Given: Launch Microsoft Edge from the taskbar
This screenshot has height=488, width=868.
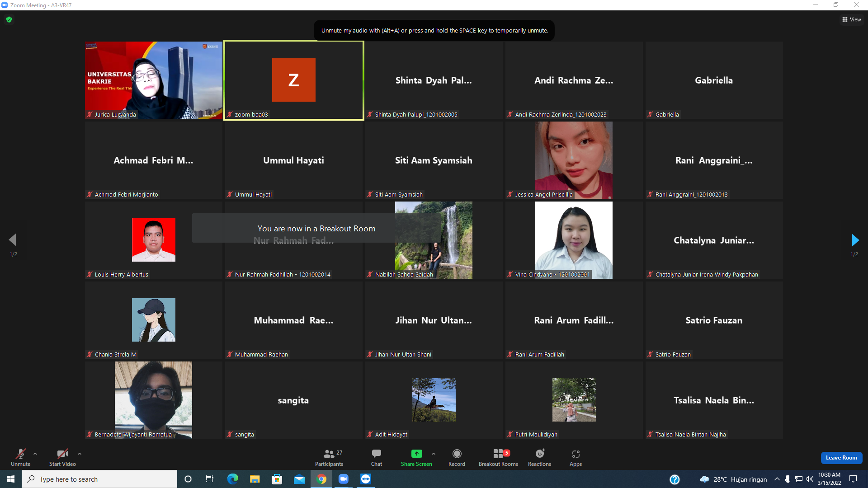Looking at the screenshot, I should tap(233, 479).
